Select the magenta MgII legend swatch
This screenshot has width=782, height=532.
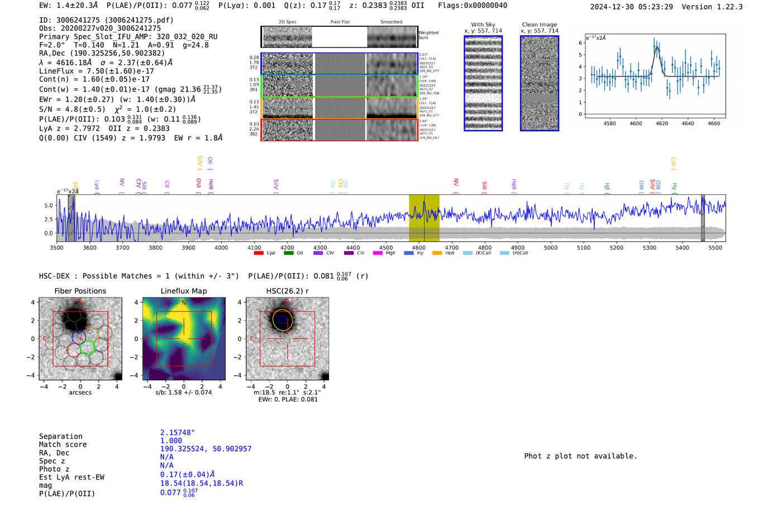click(x=378, y=253)
